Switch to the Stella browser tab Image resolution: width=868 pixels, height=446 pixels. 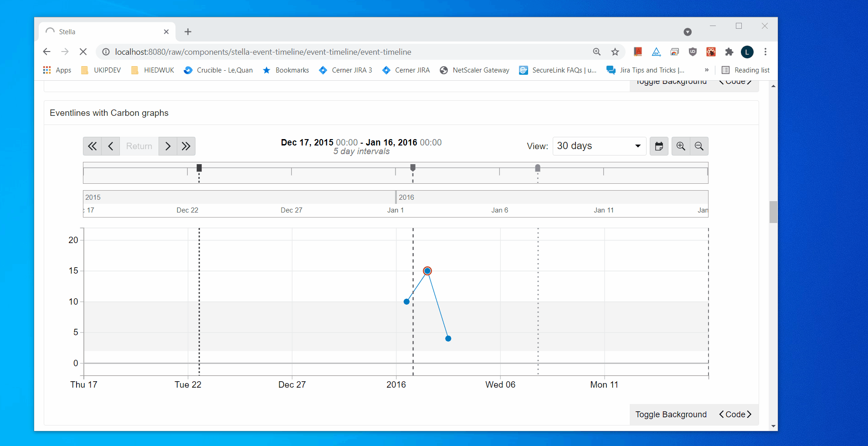pos(67,31)
